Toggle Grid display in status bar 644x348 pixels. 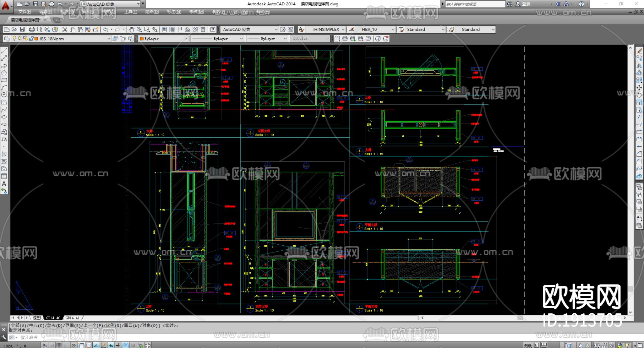point(59,345)
